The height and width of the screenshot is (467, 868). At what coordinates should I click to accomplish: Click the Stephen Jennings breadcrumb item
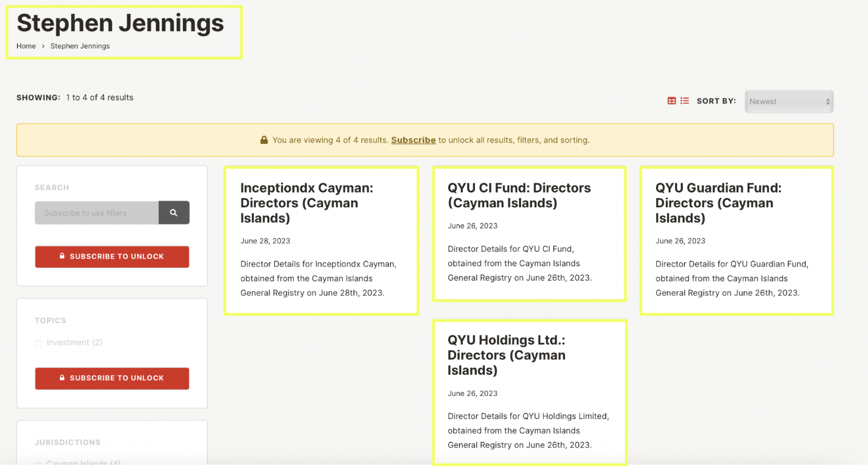pyautogui.click(x=80, y=46)
